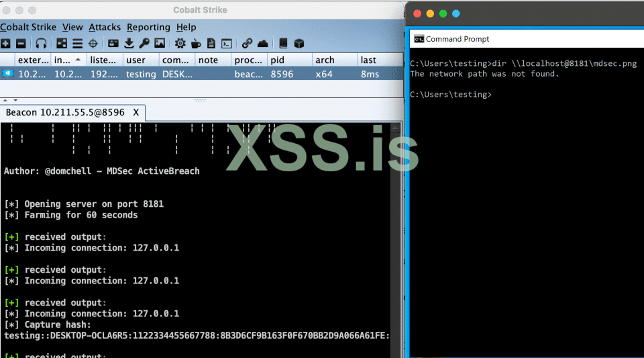
Task: Open the Reporting menu
Action: pos(148,27)
